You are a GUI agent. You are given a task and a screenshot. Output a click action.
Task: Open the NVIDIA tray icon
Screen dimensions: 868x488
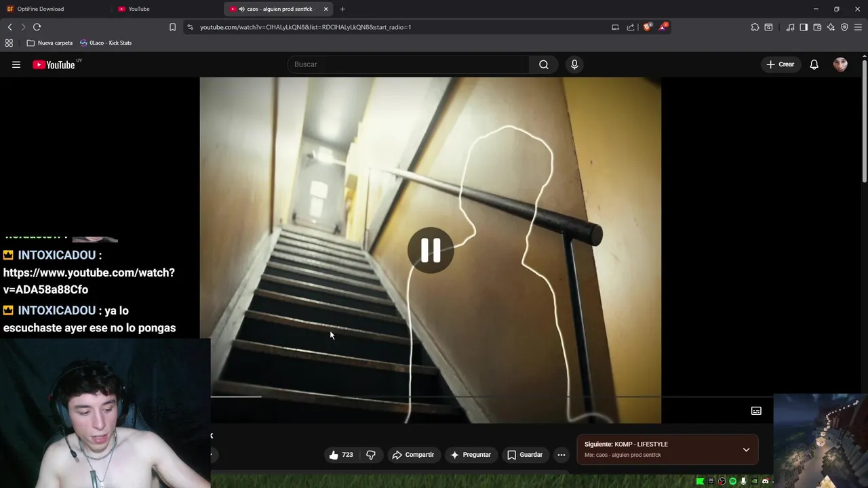[754, 481]
